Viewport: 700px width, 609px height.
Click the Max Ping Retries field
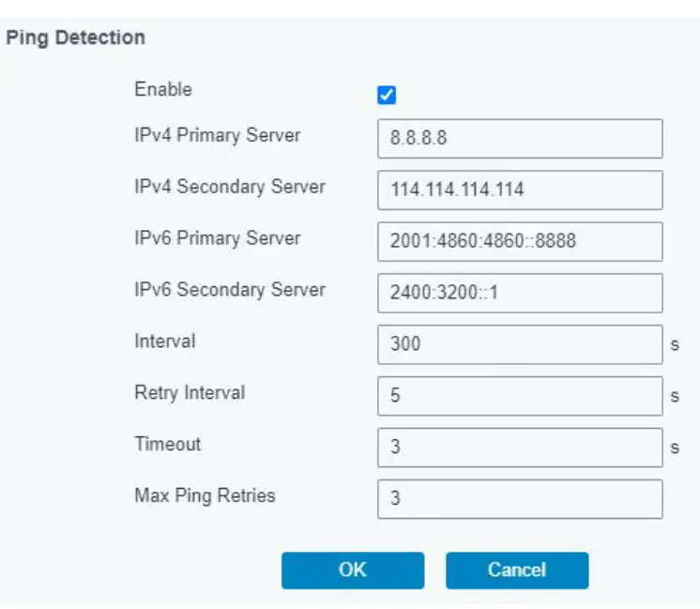coord(520,498)
